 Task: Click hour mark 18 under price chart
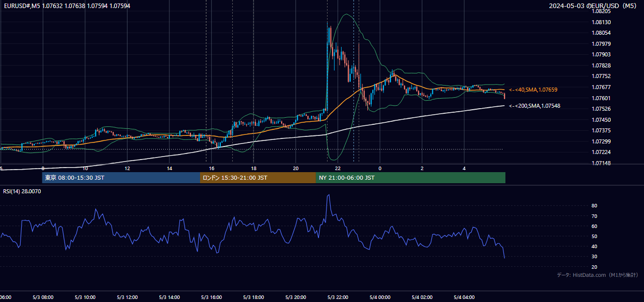pos(253,168)
